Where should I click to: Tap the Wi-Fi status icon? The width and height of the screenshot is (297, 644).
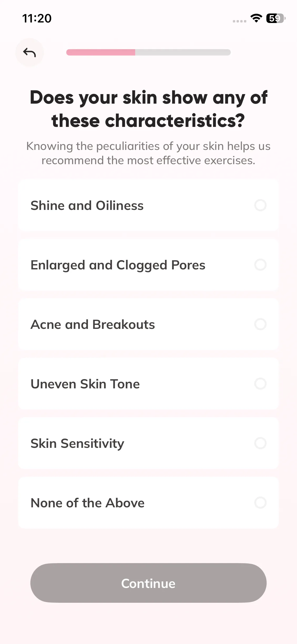256,18
